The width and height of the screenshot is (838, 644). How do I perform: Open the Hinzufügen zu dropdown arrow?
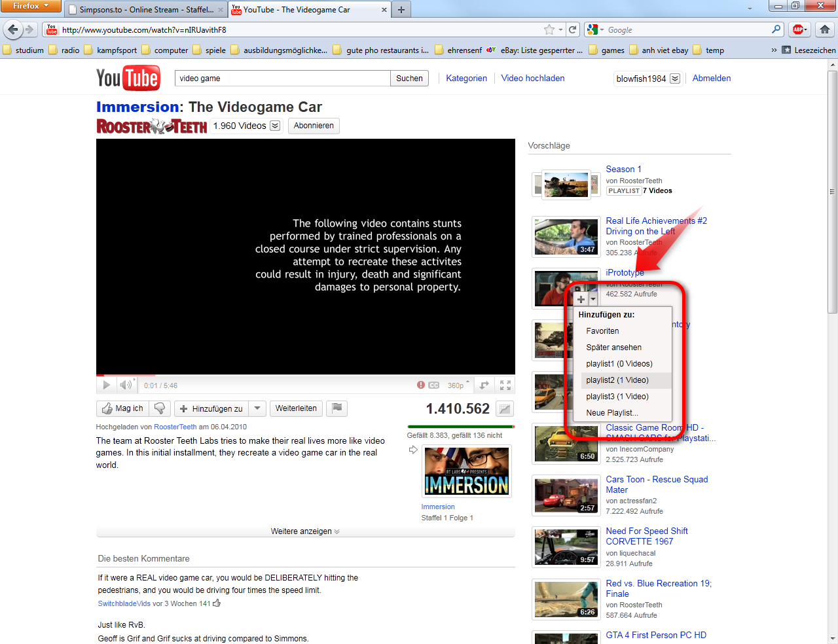[257, 408]
